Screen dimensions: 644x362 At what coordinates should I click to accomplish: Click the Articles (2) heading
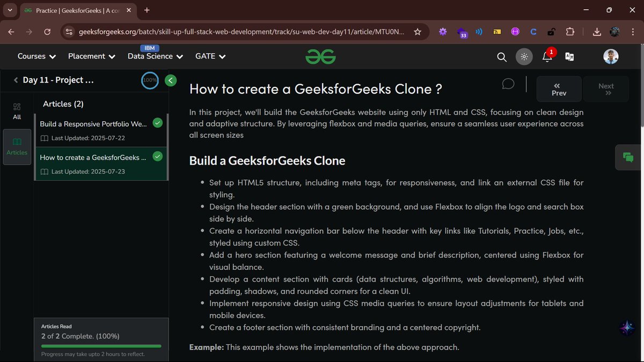click(63, 104)
